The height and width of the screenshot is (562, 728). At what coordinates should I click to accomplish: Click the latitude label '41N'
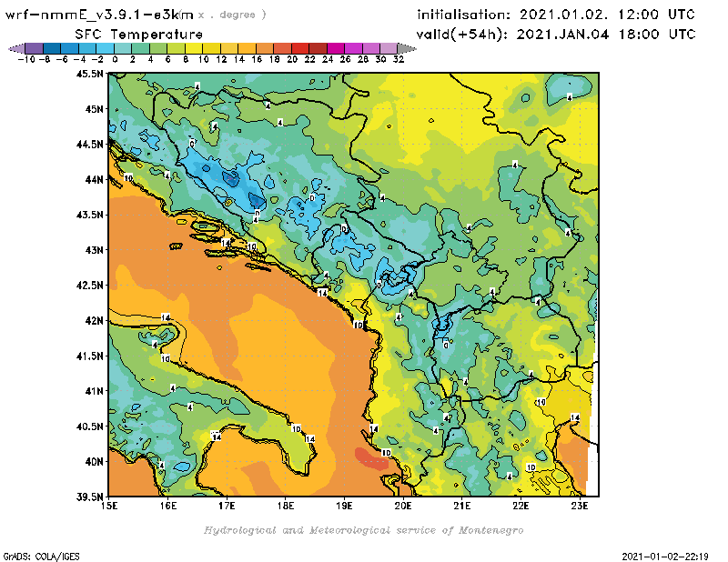(x=94, y=391)
